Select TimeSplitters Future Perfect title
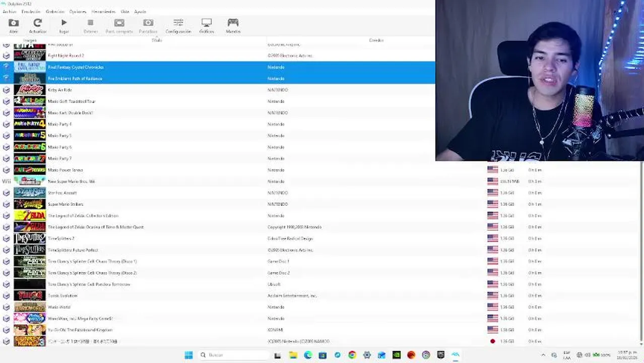Image resolution: width=644 pixels, height=363 pixels. point(73,250)
